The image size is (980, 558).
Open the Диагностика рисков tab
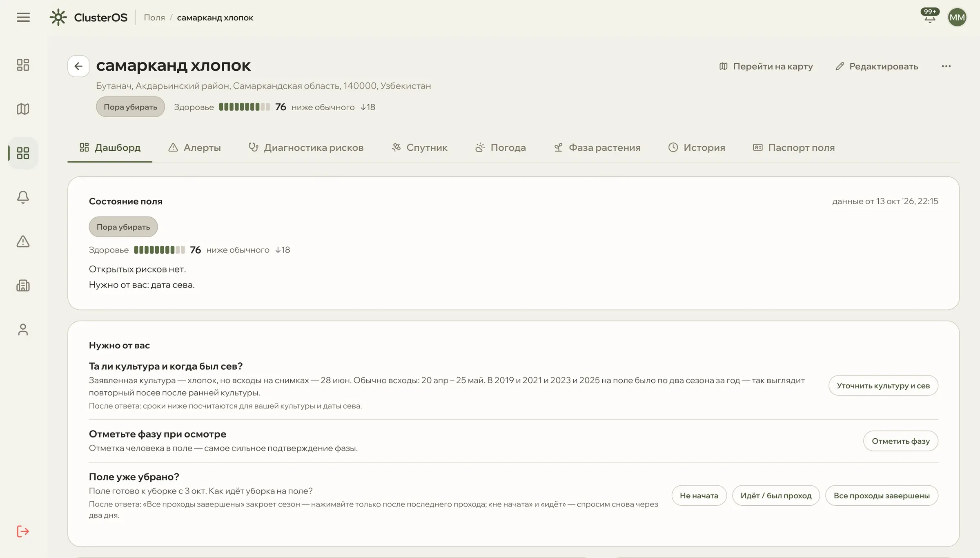306,147
